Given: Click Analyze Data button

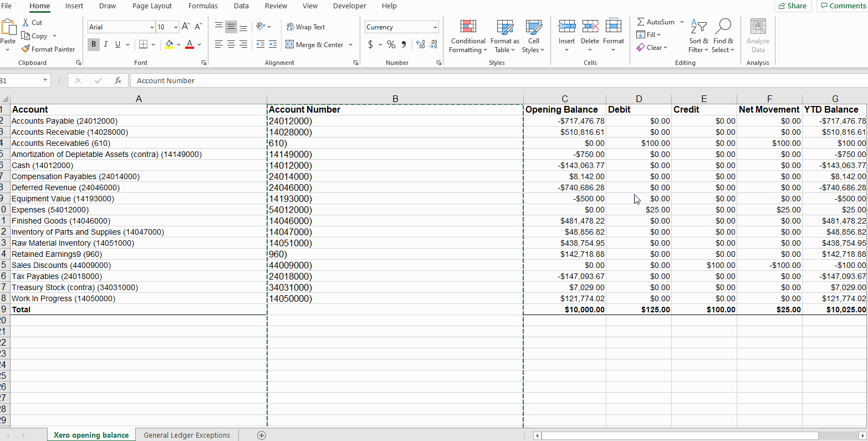Looking at the screenshot, I should tap(758, 36).
